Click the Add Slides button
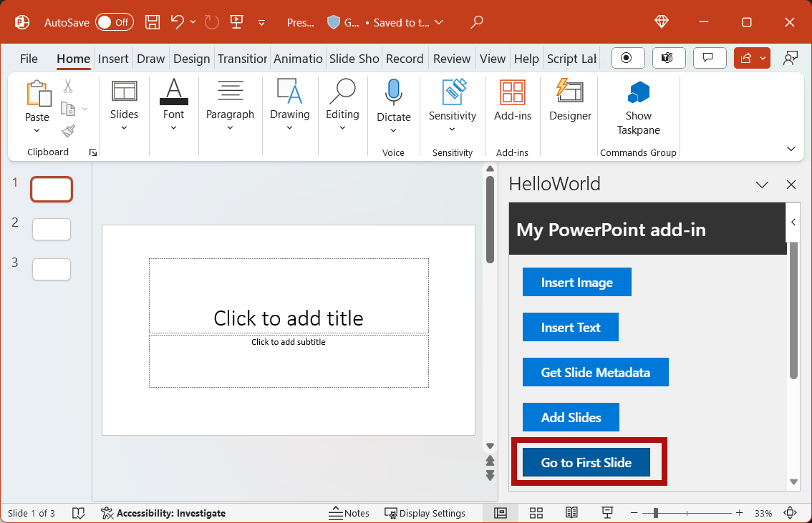Screen dimensions: 812x523 coord(571,417)
